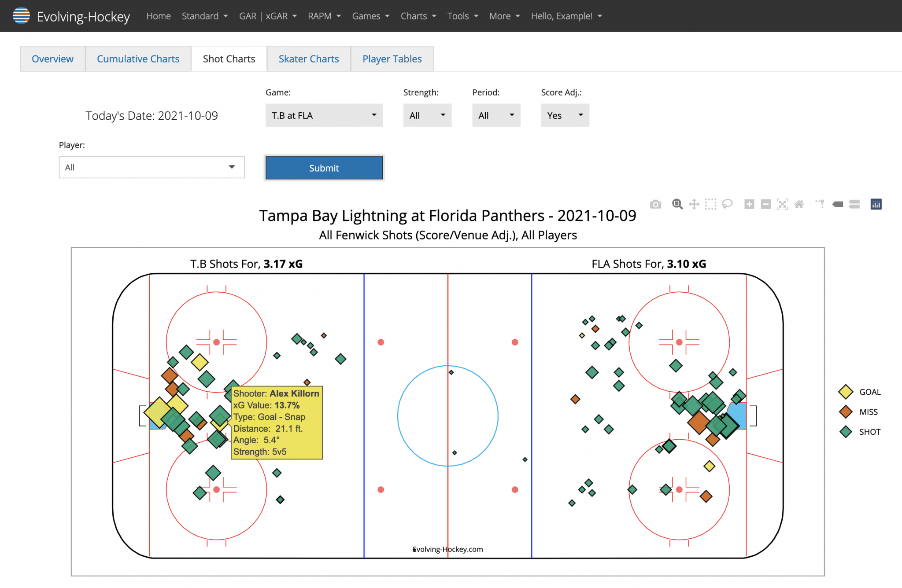Viewport: 902px width, 588px height.
Task: Reset axes with the home icon
Action: (799, 204)
